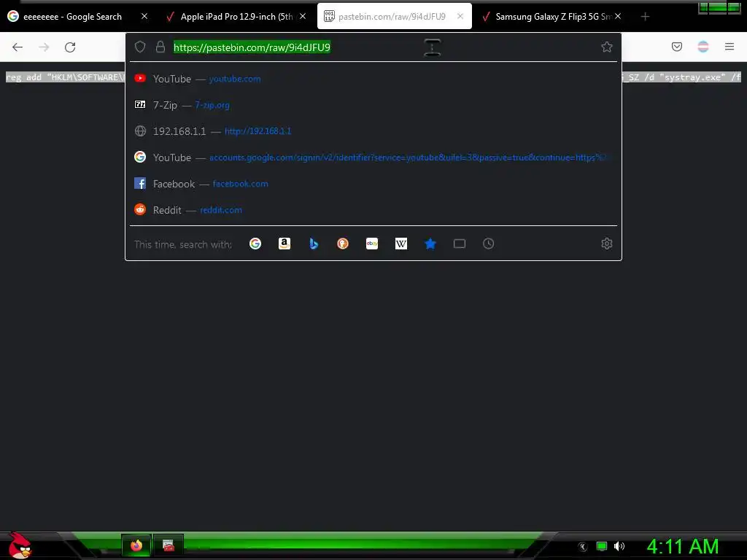Search in History clock icon

(488, 244)
